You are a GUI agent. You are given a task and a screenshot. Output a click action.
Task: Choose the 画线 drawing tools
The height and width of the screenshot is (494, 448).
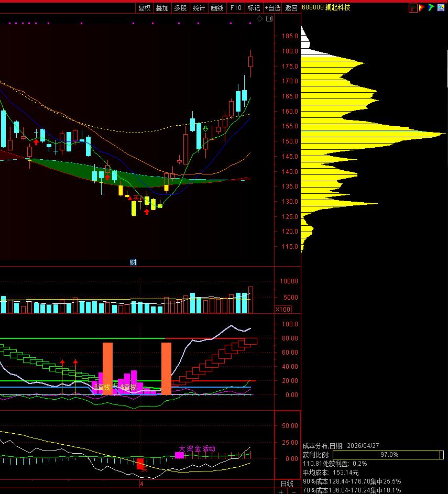(217, 8)
